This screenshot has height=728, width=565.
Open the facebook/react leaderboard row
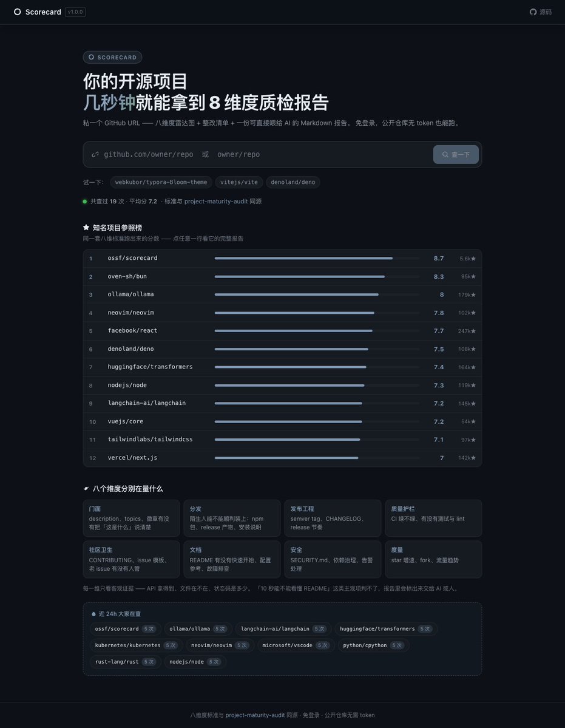coord(283,330)
